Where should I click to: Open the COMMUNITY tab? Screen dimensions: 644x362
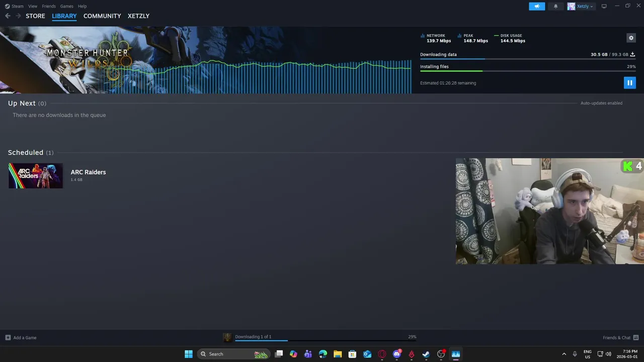(102, 16)
